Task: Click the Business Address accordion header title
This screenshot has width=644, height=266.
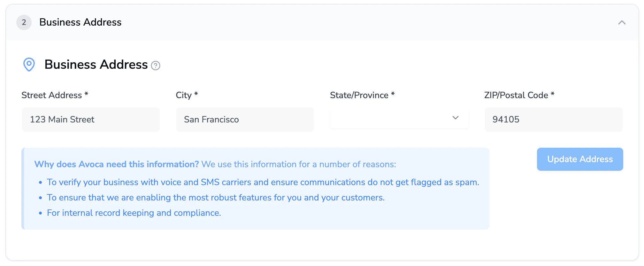Action: point(80,22)
